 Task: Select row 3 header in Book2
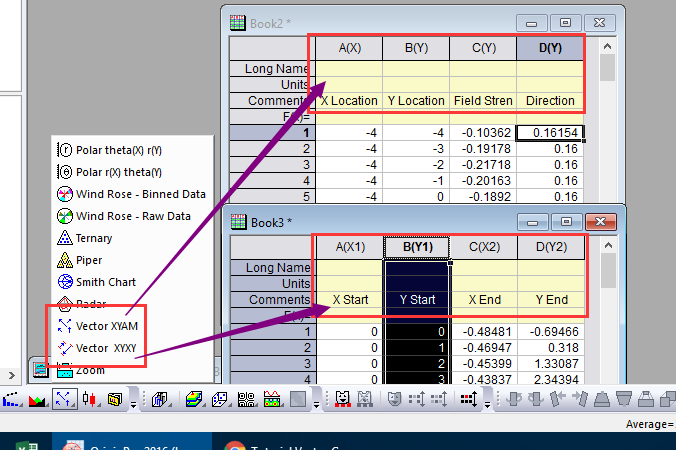(x=273, y=165)
